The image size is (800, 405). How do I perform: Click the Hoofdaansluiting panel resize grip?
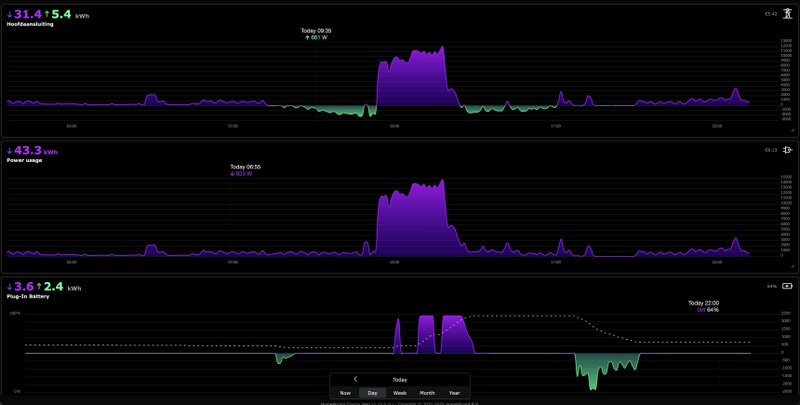tap(793, 131)
